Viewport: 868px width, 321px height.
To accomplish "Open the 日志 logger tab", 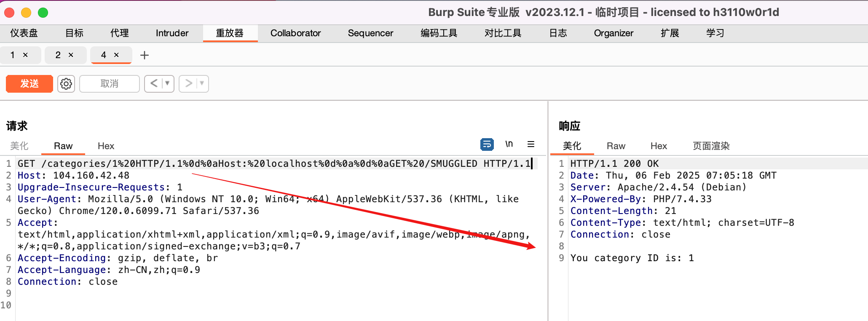I will pos(558,33).
